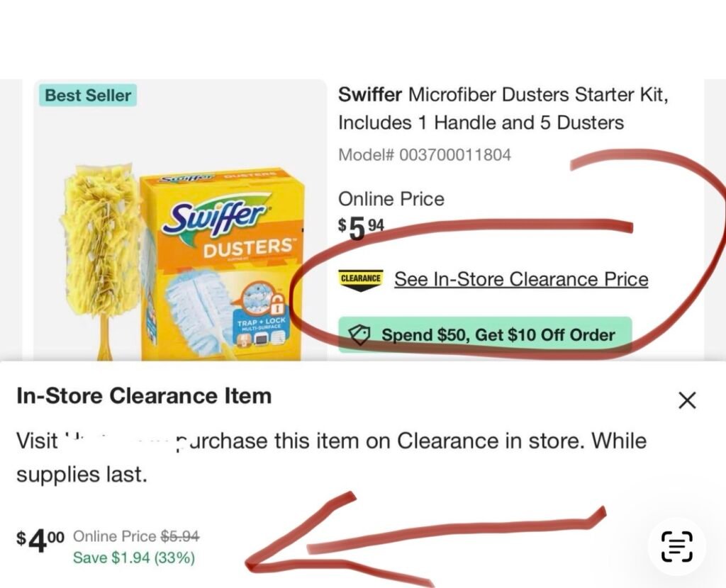Open the Swiffer Microfiber Dusters Starter Kit title
The width and height of the screenshot is (726, 588).
click(x=503, y=108)
